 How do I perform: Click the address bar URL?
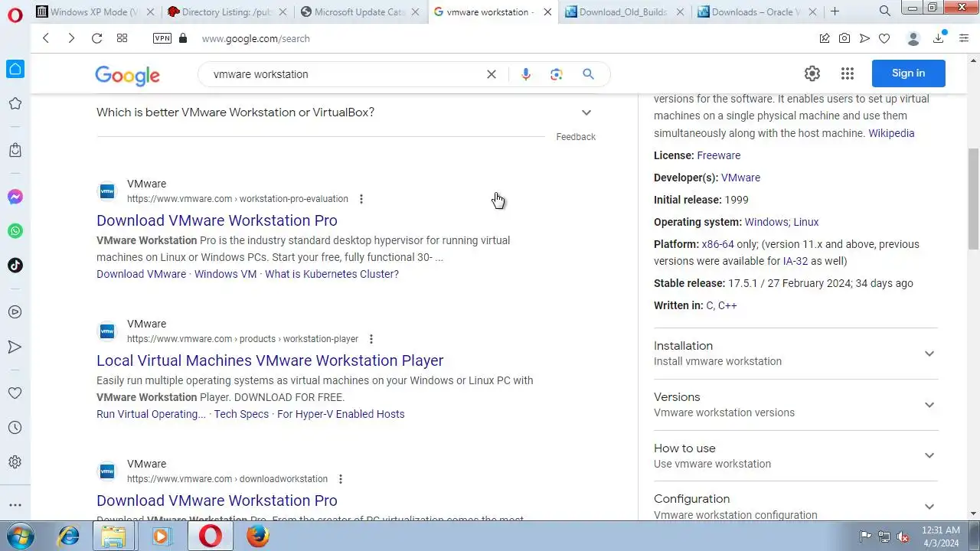256,38
